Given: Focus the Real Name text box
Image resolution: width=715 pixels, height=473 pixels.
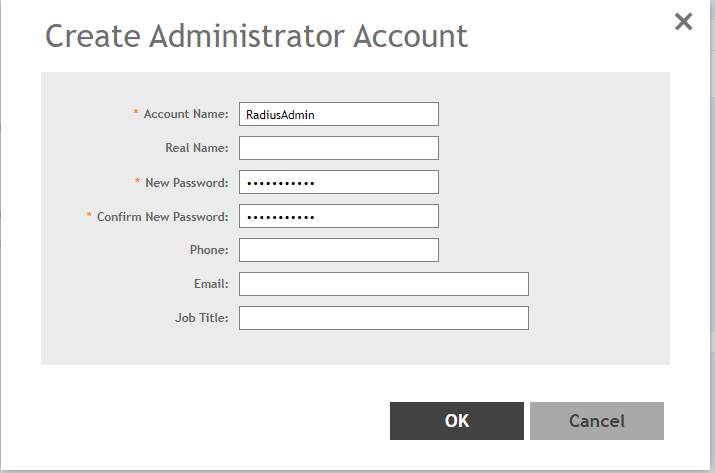Looking at the screenshot, I should point(339,148).
